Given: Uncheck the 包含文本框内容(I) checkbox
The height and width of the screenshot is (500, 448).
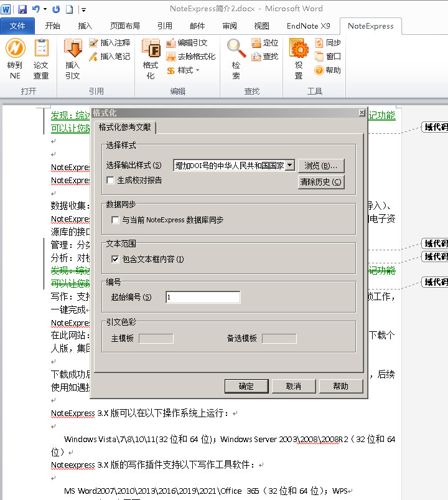Looking at the screenshot, I should coord(115,259).
